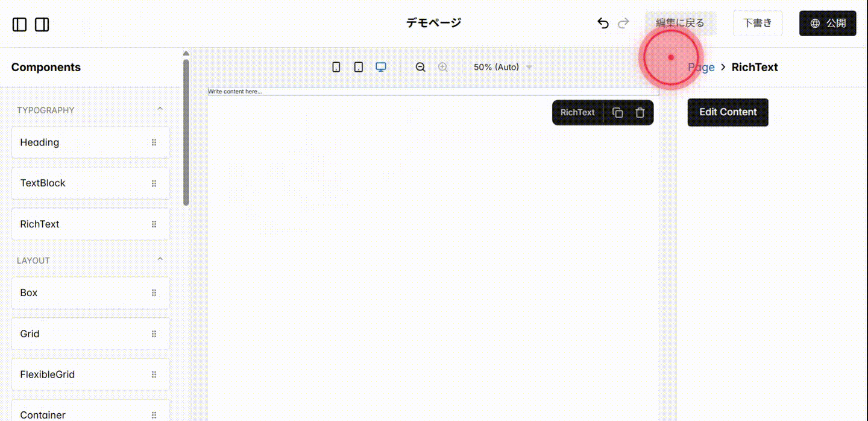Undo the last change with the undo arrow
The width and height of the screenshot is (868, 421).
[x=603, y=22]
